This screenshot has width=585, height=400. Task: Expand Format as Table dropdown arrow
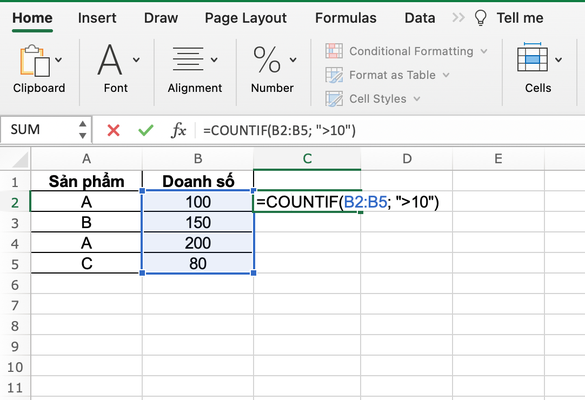click(x=446, y=75)
